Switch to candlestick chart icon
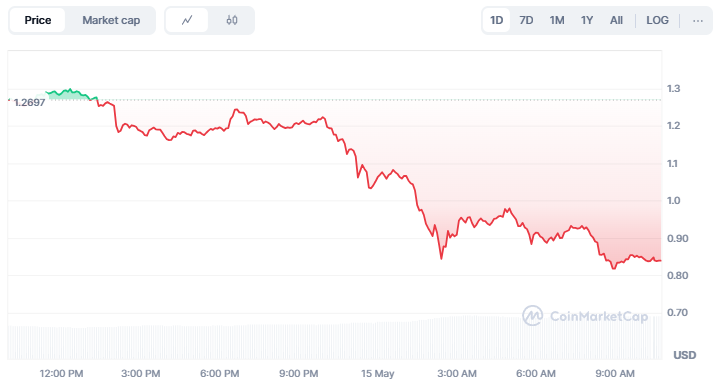Image resolution: width=716 pixels, height=380 pixels. point(232,20)
